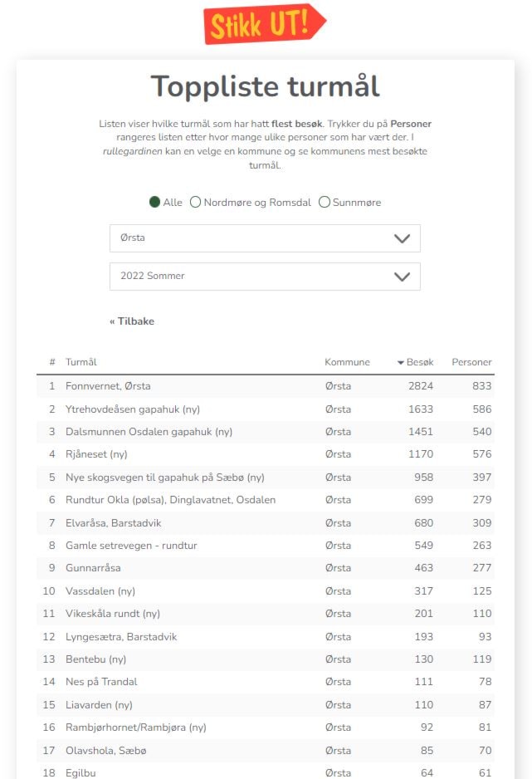The height and width of the screenshot is (779, 532).
Task: Click the sort arrow beside Besøk
Action: coord(401,363)
